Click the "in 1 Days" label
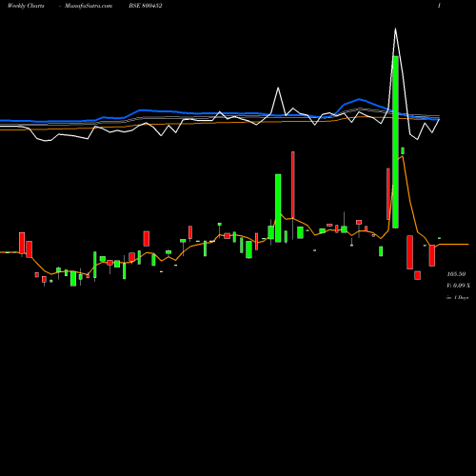 [457, 298]
